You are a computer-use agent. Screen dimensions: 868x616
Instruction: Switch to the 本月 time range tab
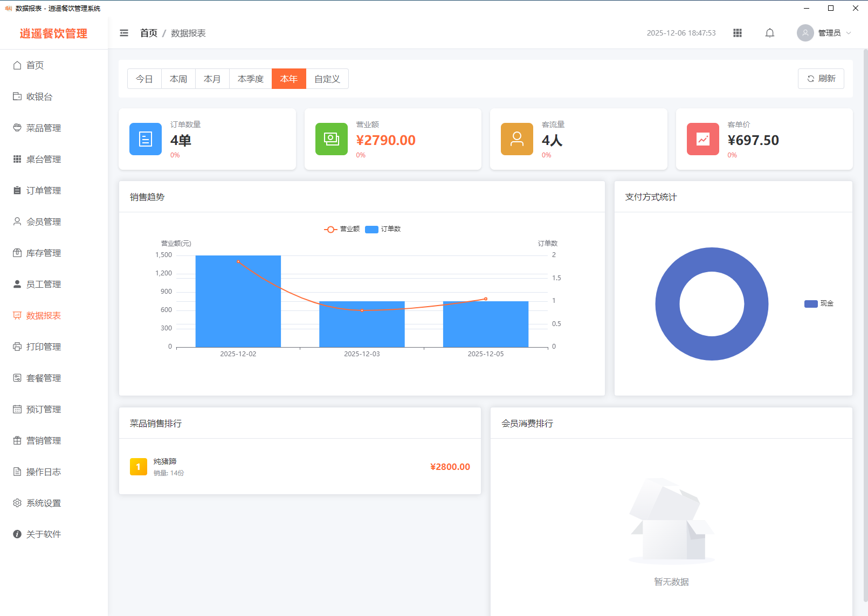[x=212, y=79]
